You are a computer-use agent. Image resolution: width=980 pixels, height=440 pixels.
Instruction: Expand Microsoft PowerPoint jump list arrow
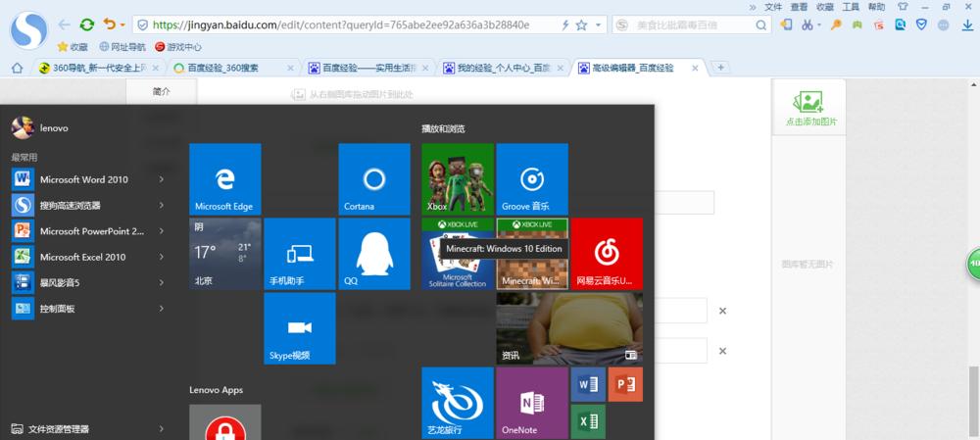coord(162,230)
